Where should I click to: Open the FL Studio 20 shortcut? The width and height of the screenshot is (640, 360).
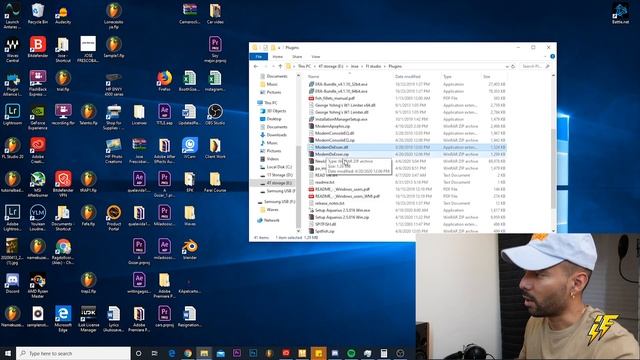(x=12, y=148)
